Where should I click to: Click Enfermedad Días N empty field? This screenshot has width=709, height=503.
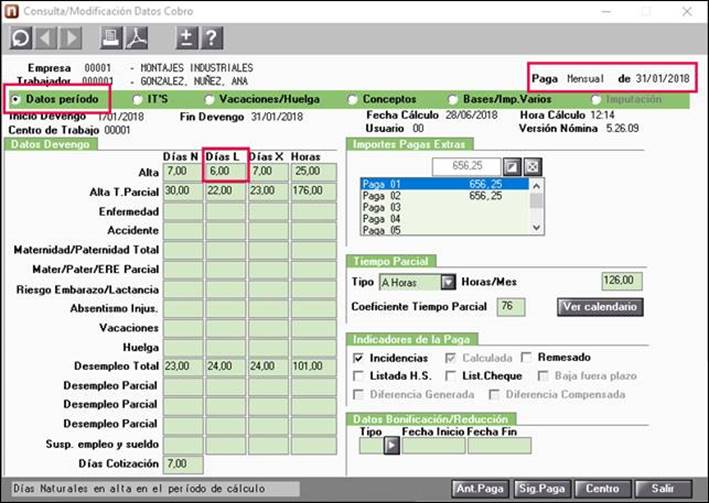pyautogui.click(x=183, y=211)
